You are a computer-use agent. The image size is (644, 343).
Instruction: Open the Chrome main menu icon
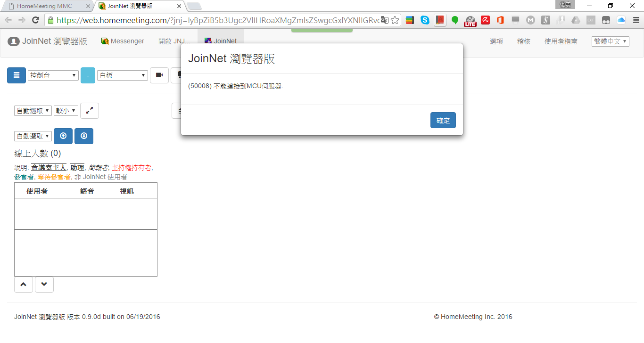click(x=635, y=20)
